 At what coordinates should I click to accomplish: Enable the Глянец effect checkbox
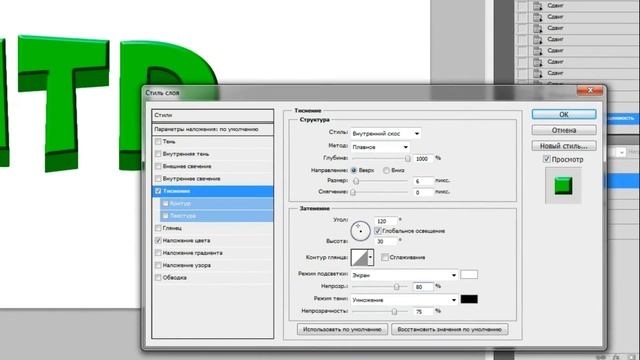point(158,228)
